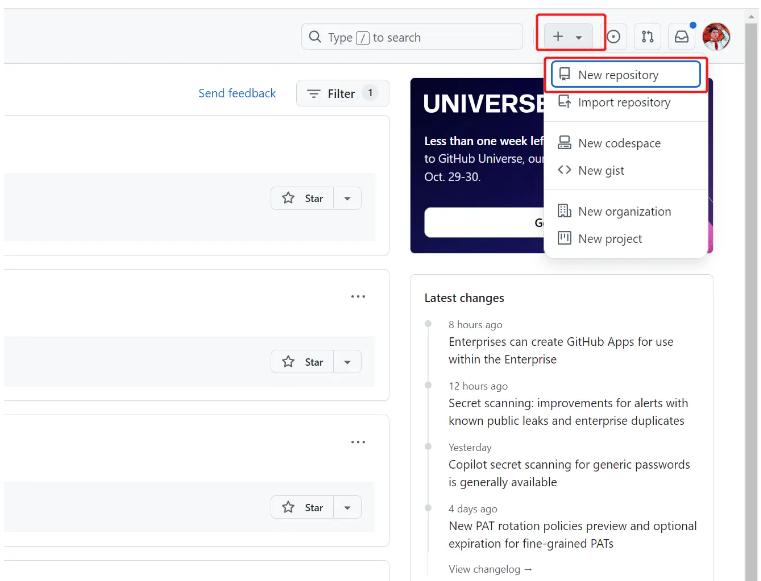Image resolution: width=761 pixels, height=581 pixels.
Task: Select Import repository menu item
Action: (x=624, y=102)
